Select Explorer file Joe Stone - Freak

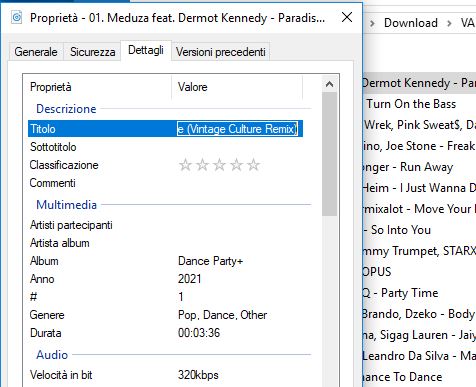419,146
